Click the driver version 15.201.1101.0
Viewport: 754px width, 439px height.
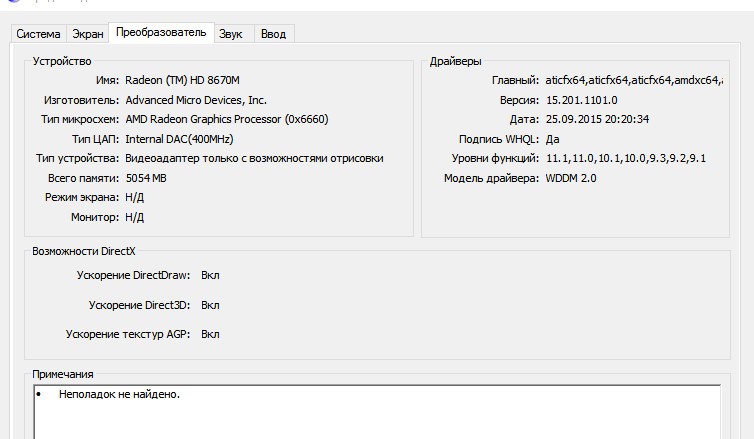[x=582, y=100]
